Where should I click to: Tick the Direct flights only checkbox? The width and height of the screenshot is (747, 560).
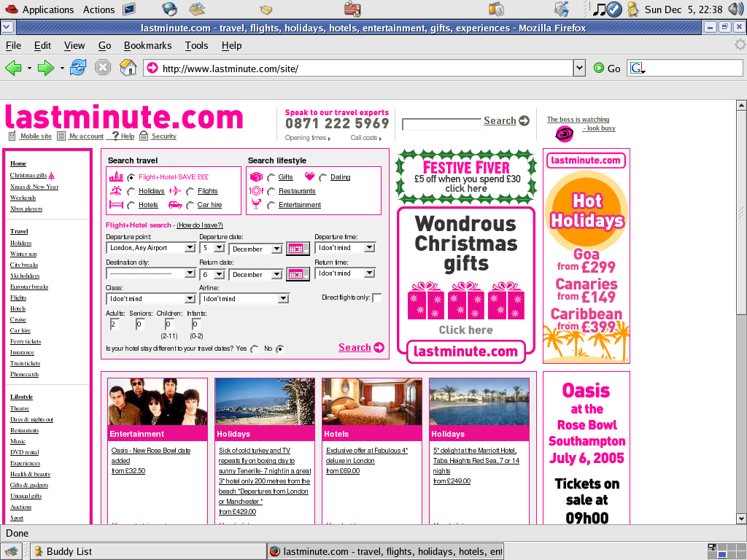(376, 297)
